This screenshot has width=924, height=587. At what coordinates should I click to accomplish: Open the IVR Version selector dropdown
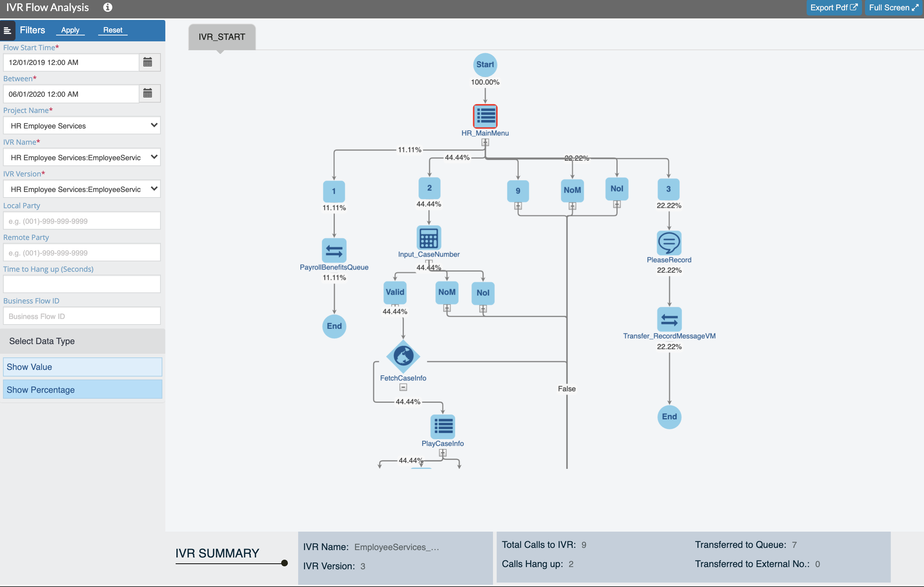[x=81, y=189]
